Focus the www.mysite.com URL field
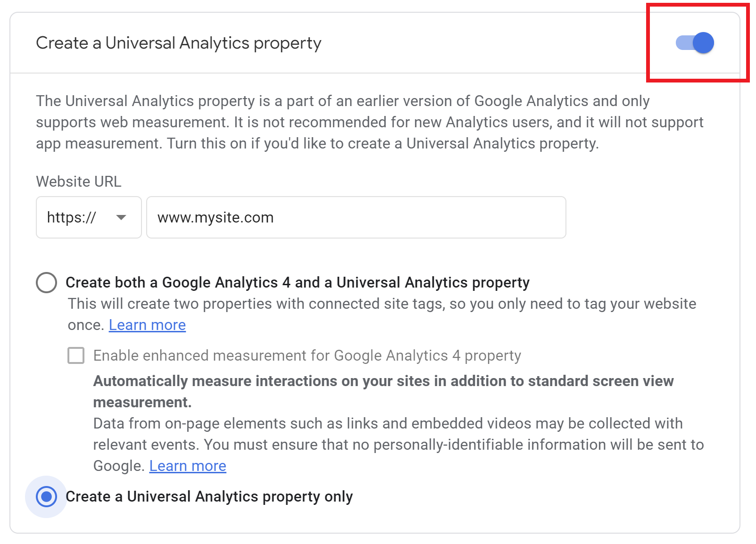This screenshot has width=756, height=544. (356, 217)
